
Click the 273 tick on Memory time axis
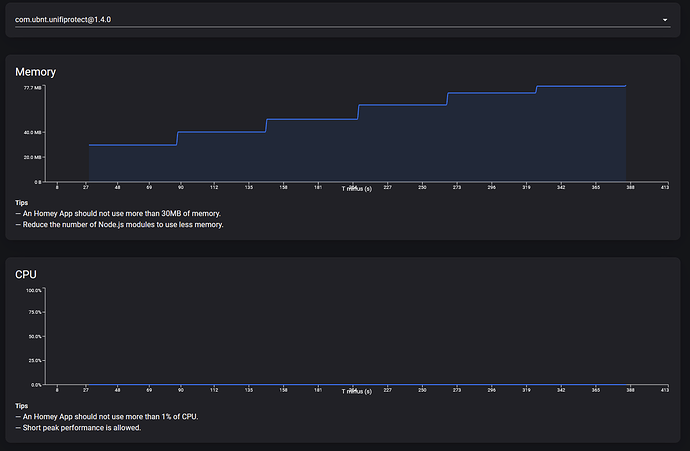(457, 187)
